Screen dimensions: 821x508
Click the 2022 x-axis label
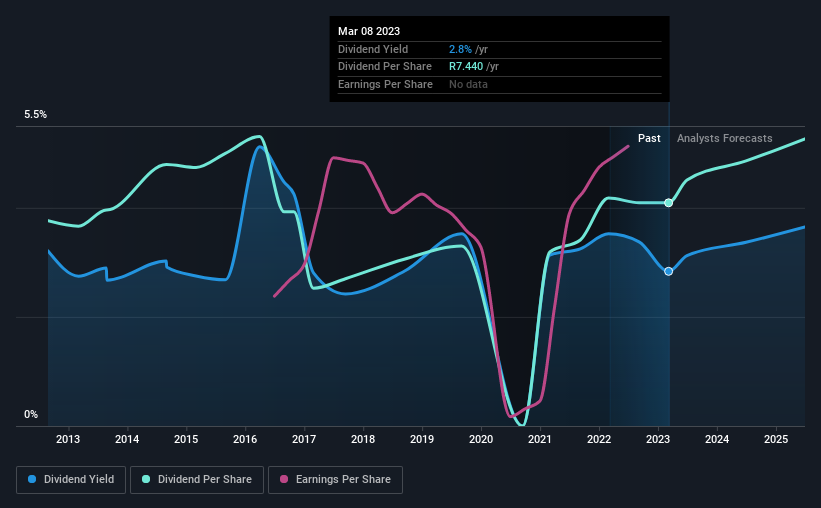click(599, 439)
